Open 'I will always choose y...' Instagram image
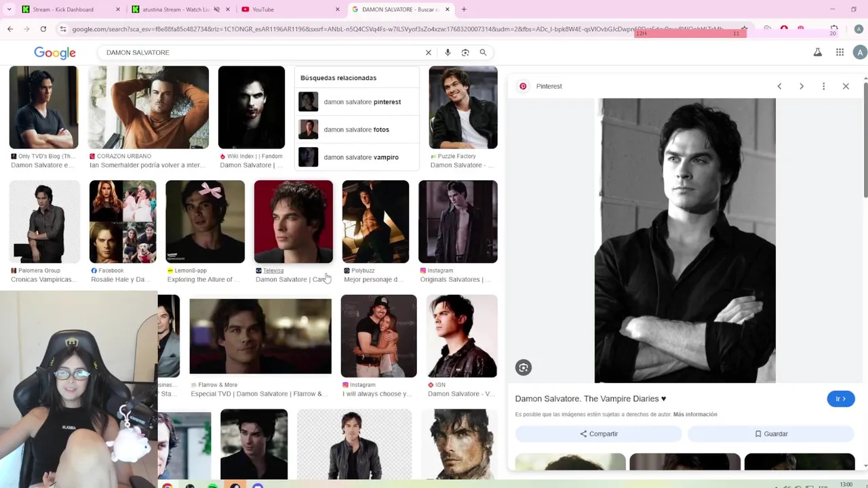This screenshot has width=868, height=488. [378, 336]
